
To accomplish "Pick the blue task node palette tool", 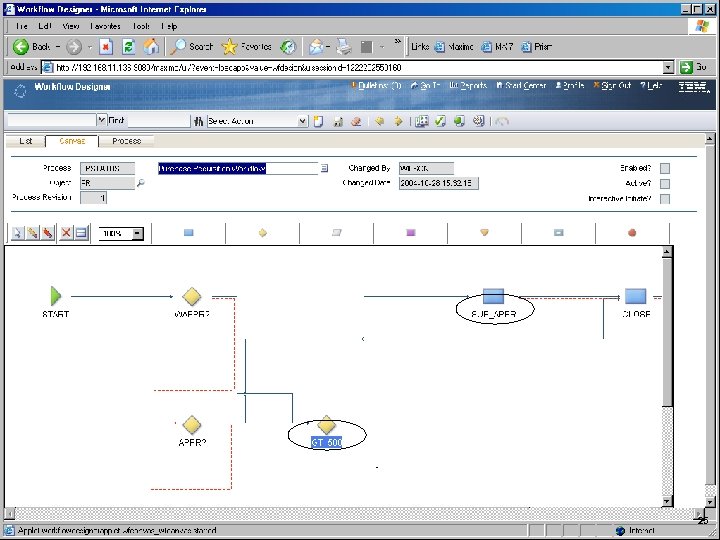I will point(189,233).
